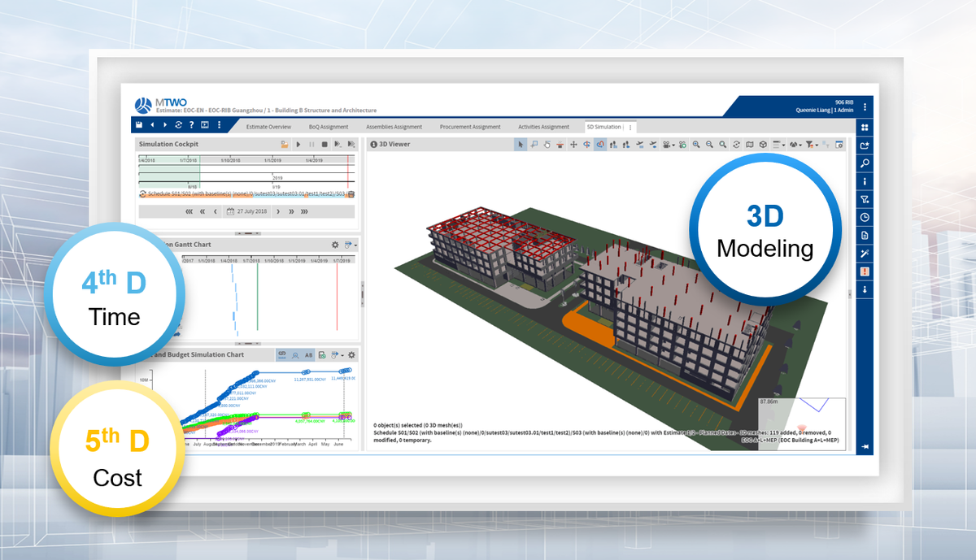Step forward fast with double-right arrows
The height and width of the screenshot is (560, 976).
[291, 211]
